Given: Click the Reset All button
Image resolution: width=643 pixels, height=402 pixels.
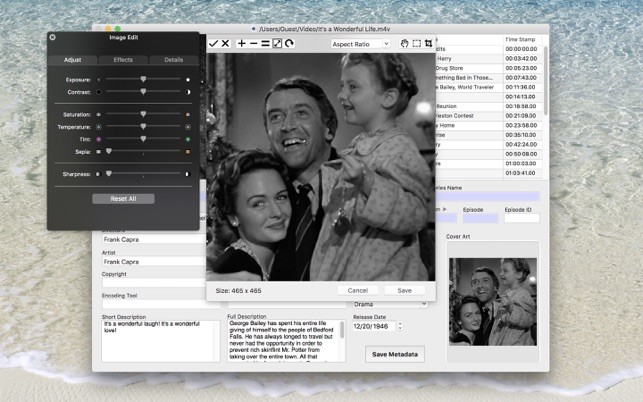Looking at the screenshot, I should point(123,199).
